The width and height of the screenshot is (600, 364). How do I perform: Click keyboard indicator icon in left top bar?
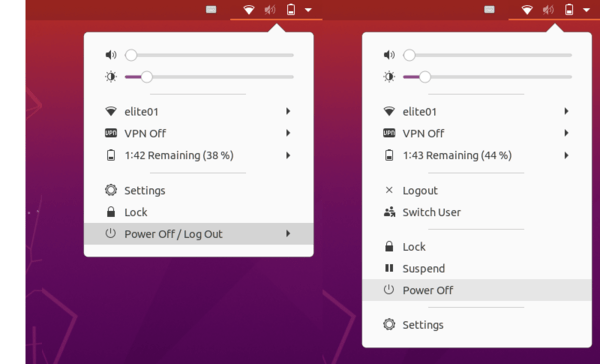pyautogui.click(x=211, y=10)
